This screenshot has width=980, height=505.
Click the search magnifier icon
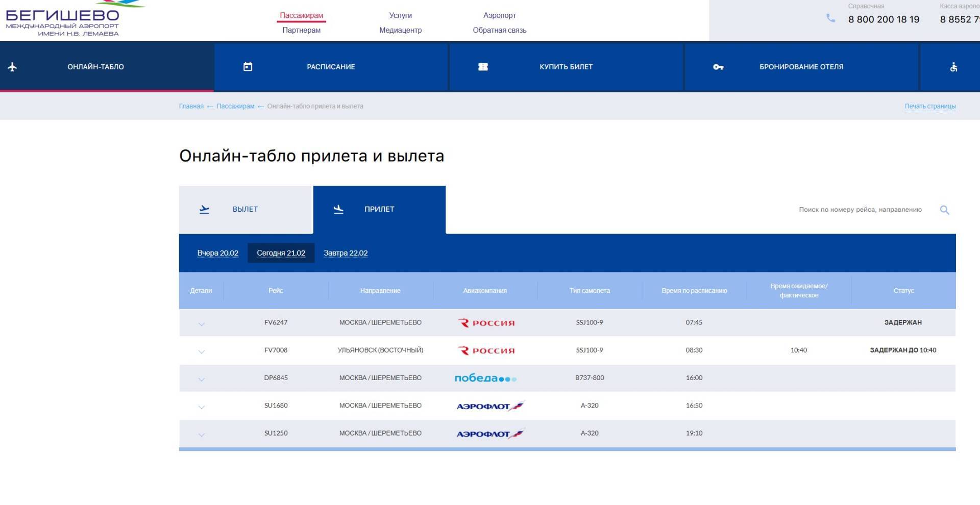[x=944, y=210]
